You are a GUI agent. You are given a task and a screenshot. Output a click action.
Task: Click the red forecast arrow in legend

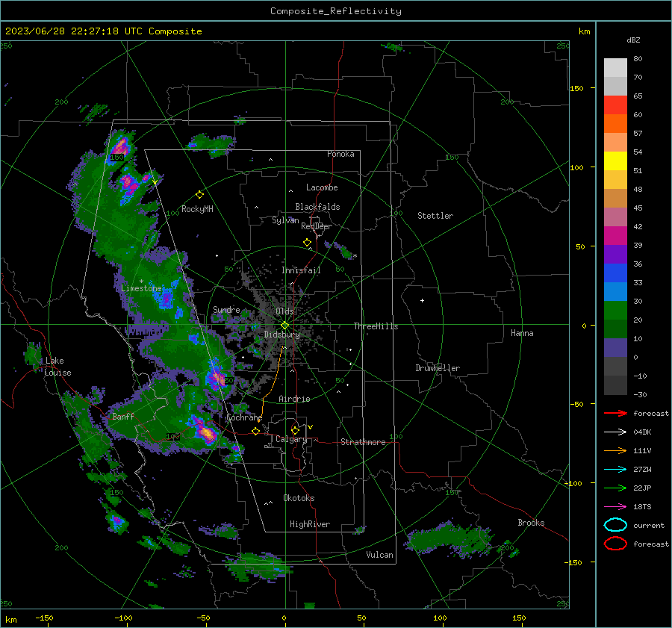point(615,413)
